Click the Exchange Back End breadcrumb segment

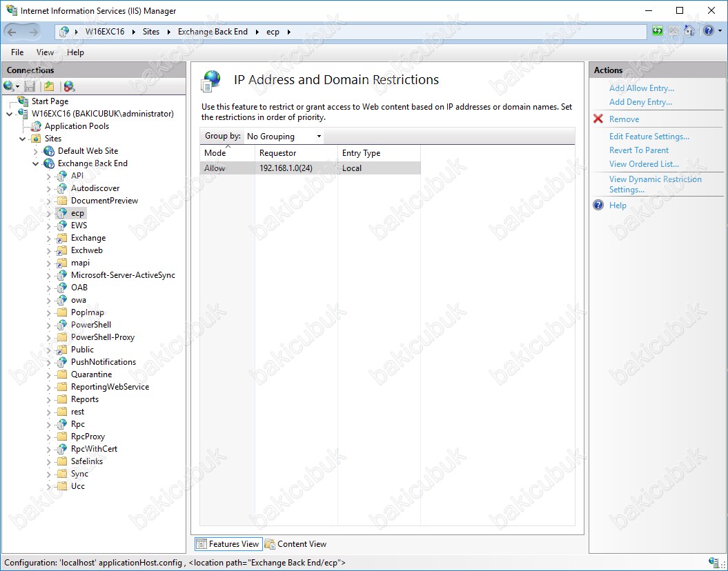(x=213, y=32)
